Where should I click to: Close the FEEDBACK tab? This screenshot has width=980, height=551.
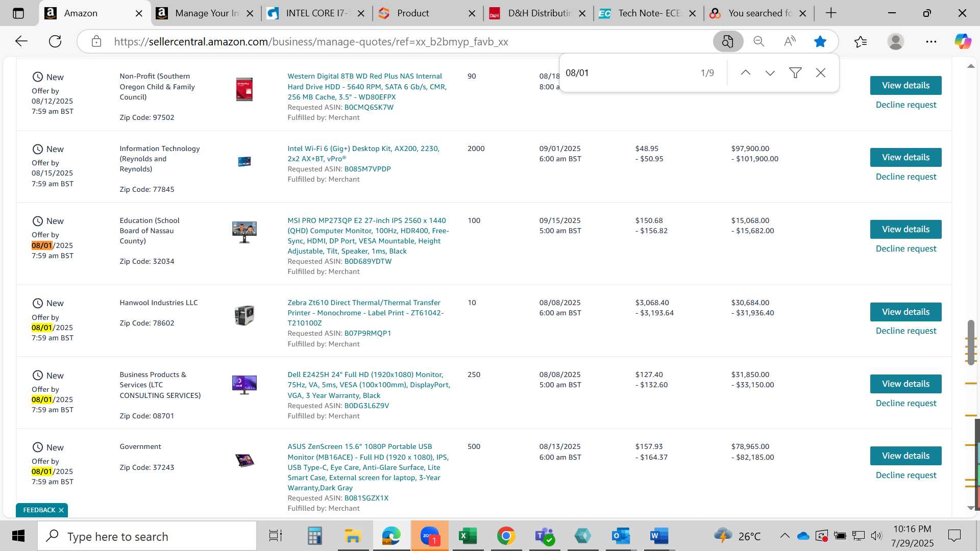61,510
